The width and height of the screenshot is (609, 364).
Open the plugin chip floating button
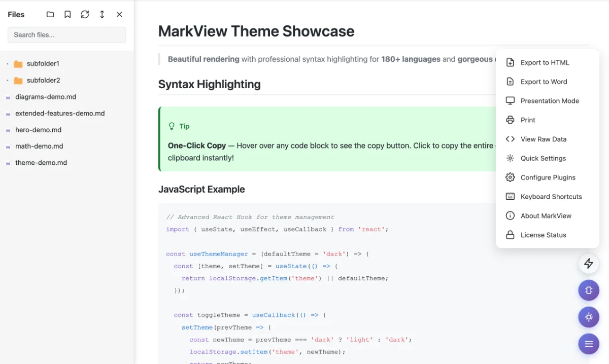588,290
